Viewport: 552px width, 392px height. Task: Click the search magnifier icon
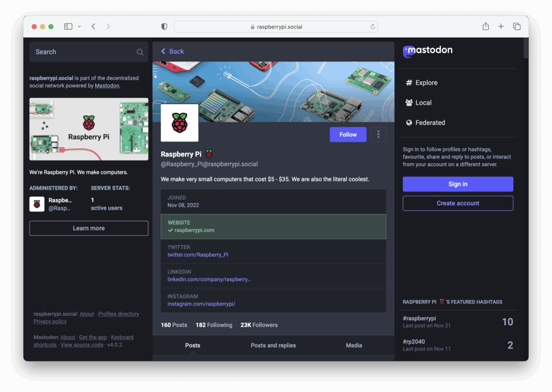coord(140,51)
